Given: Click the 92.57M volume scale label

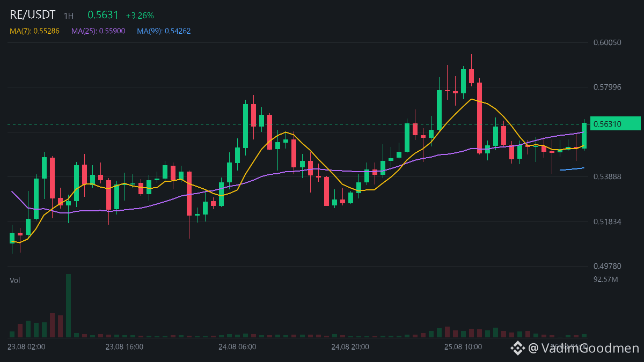Looking at the screenshot, I should pyautogui.click(x=606, y=279).
